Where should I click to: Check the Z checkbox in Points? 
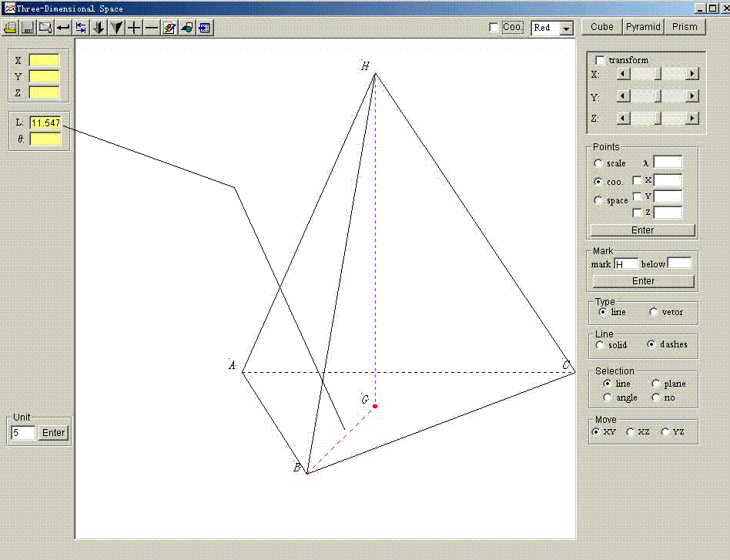637,213
